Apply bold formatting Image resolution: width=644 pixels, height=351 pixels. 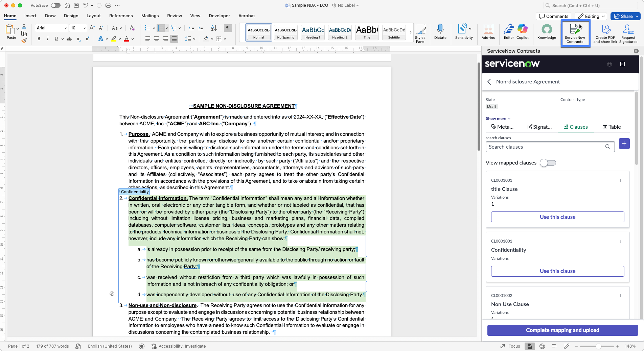39,39
